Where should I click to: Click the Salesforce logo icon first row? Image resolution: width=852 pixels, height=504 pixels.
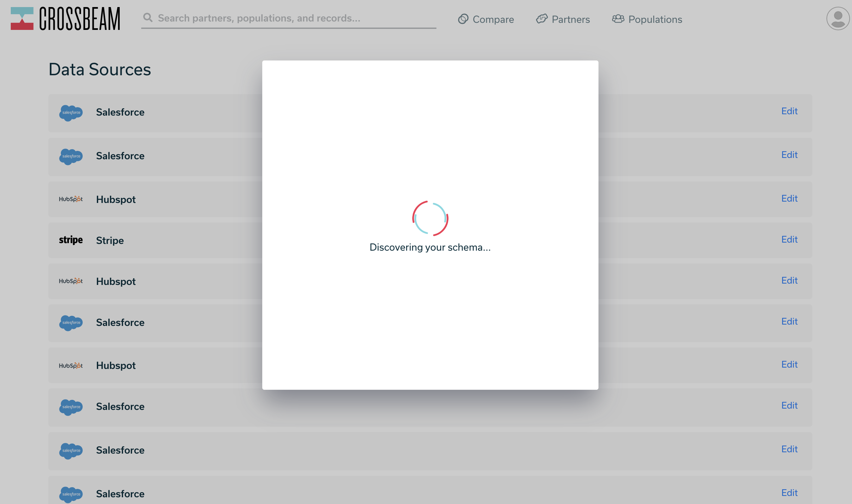tap(70, 112)
